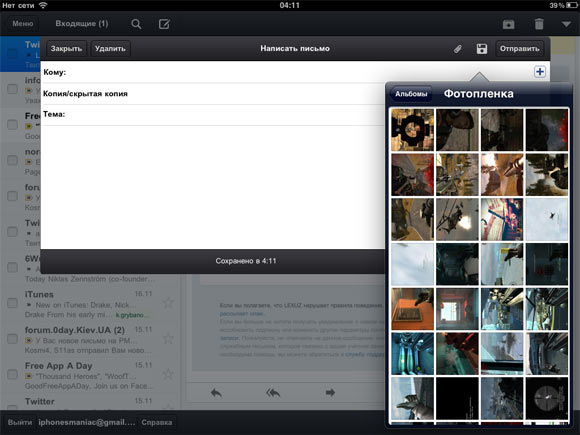Open the dropdown arrow in top right
The width and height of the screenshot is (580, 435).
click(566, 24)
